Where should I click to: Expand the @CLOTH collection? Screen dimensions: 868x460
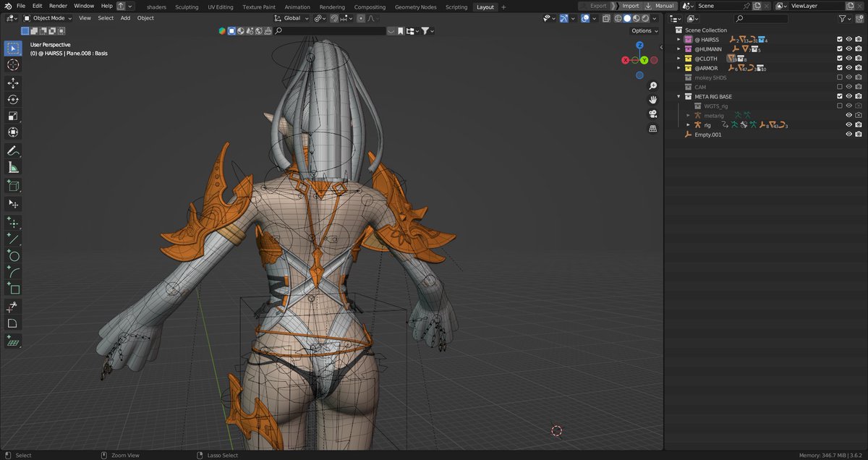pos(678,59)
